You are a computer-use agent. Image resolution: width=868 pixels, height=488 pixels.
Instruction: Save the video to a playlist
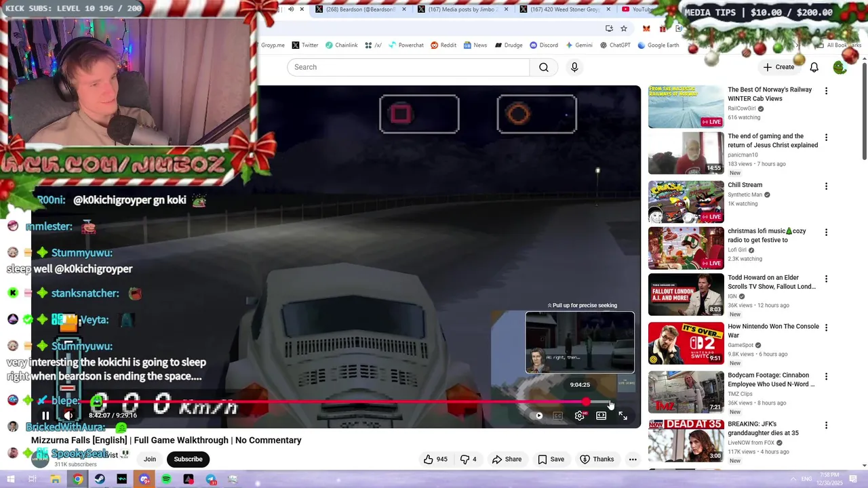[x=551, y=459]
